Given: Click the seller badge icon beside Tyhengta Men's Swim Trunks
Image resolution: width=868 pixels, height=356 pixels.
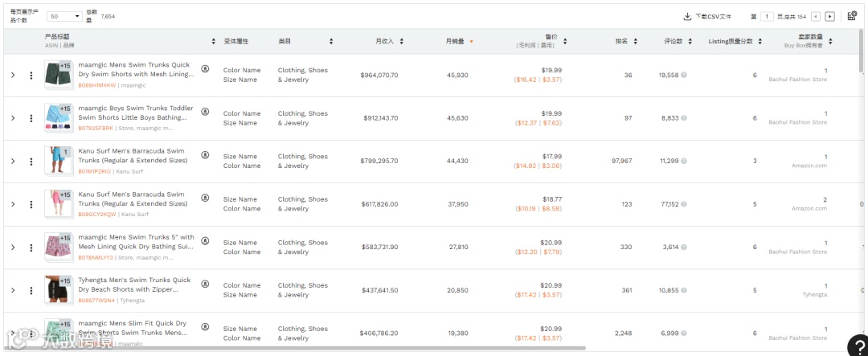Looking at the screenshot, I should pos(205,284).
